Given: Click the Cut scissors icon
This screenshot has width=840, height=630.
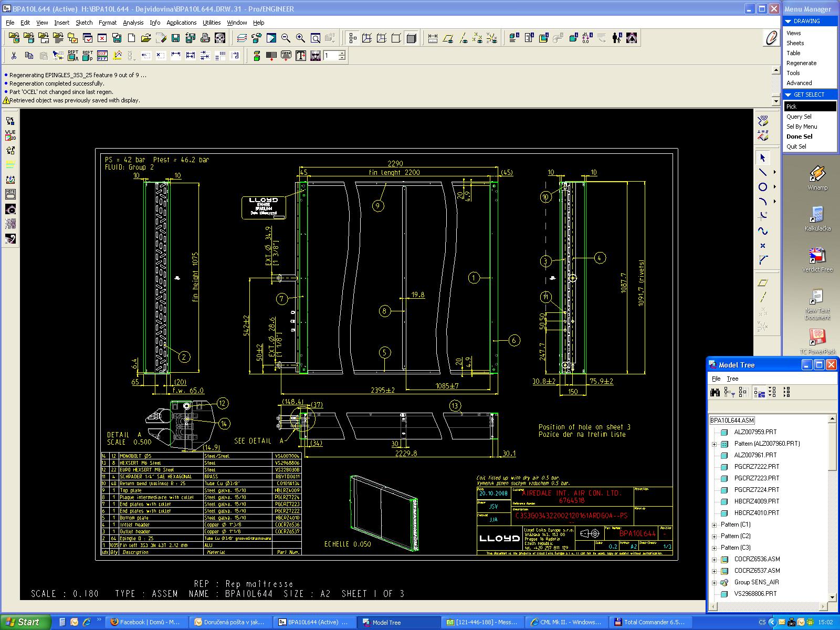Looking at the screenshot, I should pos(14,56).
